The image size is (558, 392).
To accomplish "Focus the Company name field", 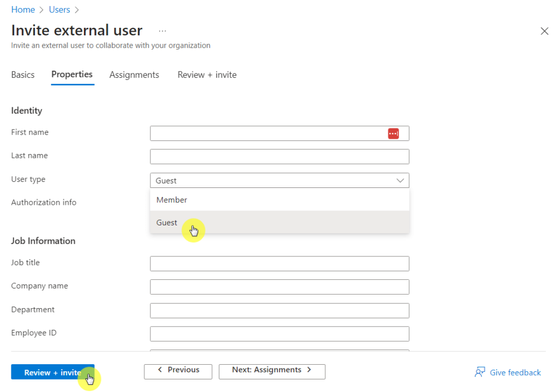I will pyautogui.click(x=280, y=287).
